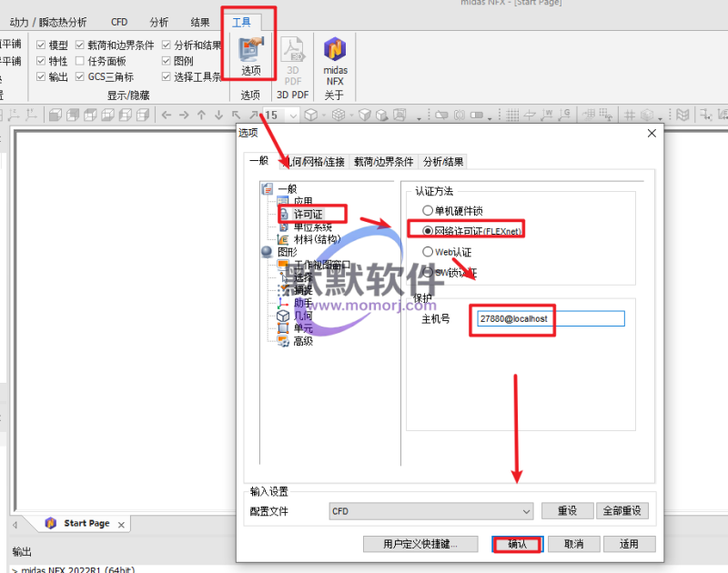Open the 分析/结果 tab in dialog

pyautogui.click(x=443, y=162)
